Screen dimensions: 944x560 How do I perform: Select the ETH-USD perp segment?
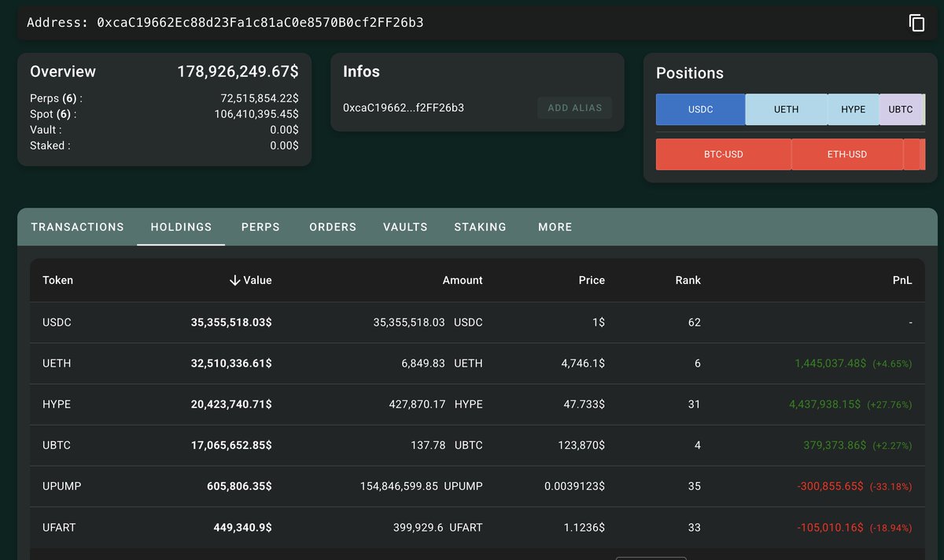pos(846,154)
